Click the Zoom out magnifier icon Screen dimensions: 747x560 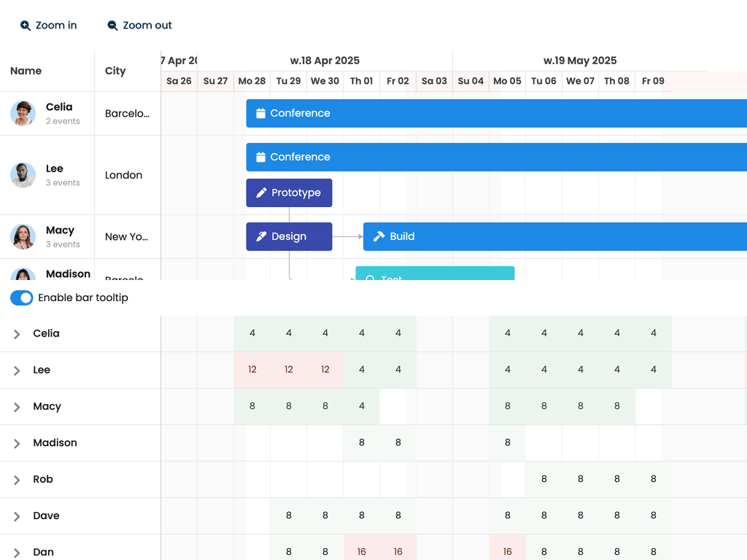[x=112, y=26]
